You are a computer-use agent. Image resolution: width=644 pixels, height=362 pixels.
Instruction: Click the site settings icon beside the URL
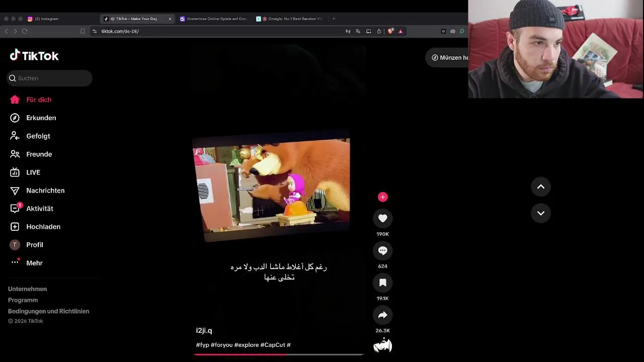(94, 31)
